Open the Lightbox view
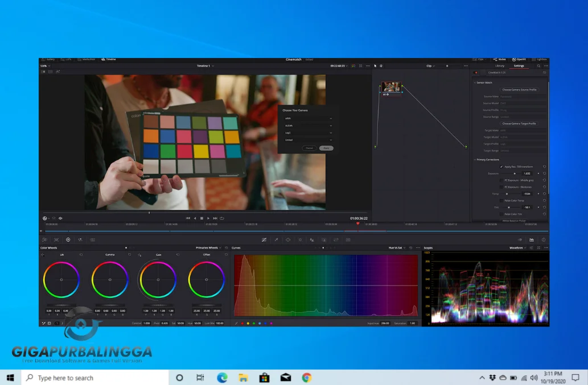The width and height of the screenshot is (588, 385). tap(538, 59)
